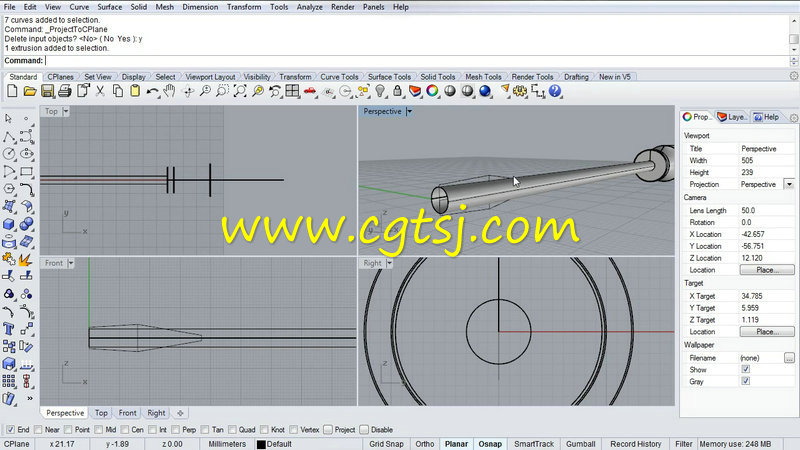Image resolution: width=800 pixels, height=450 pixels.
Task: Open the Analyze menu
Action: [309, 7]
